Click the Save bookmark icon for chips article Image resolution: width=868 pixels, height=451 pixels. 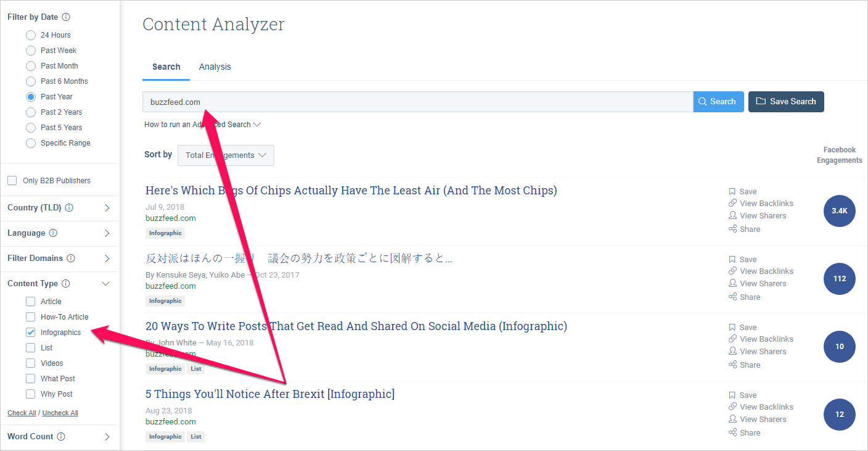coord(732,192)
